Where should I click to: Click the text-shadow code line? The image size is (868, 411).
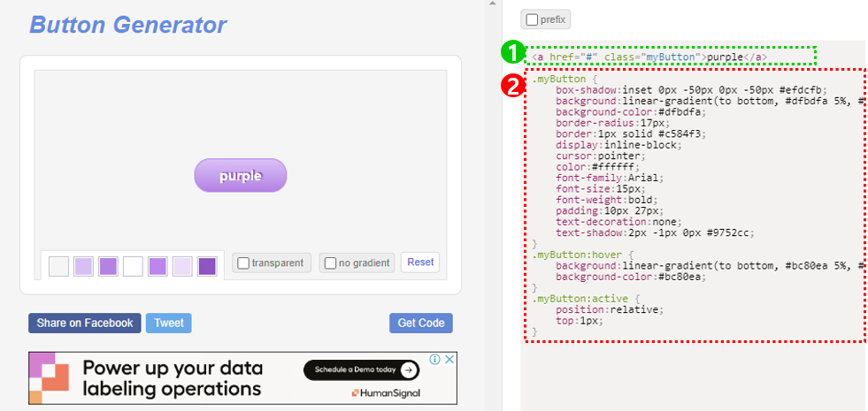(x=656, y=232)
